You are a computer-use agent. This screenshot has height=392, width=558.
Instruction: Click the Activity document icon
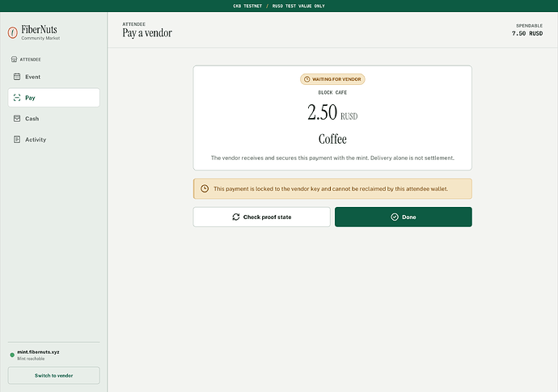[17, 140]
